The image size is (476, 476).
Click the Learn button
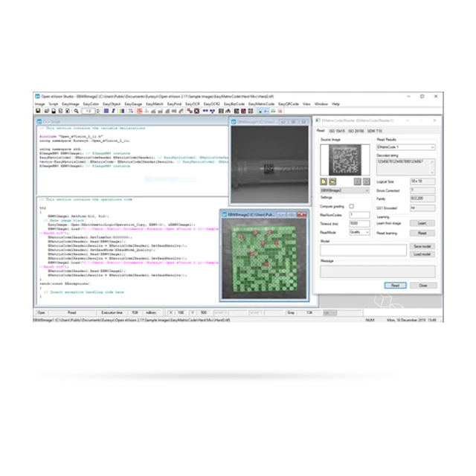coord(422,222)
